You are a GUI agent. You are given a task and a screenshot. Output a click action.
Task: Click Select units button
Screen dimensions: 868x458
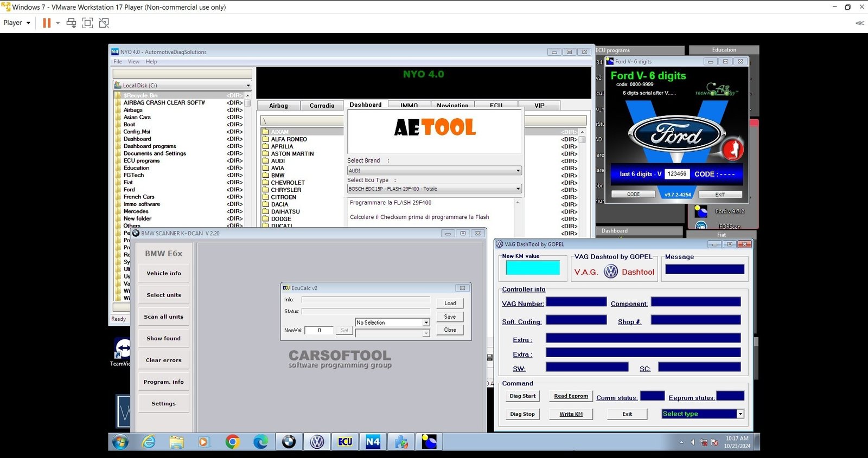(x=164, y=295)
